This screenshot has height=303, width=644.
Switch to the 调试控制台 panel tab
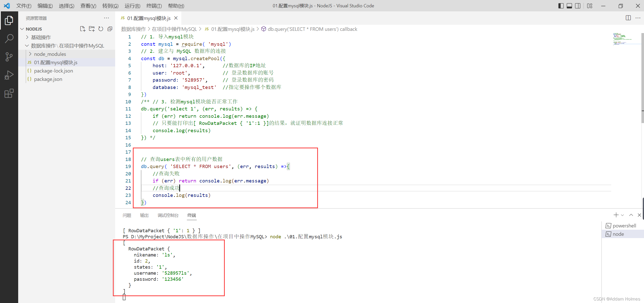(168, 215)
